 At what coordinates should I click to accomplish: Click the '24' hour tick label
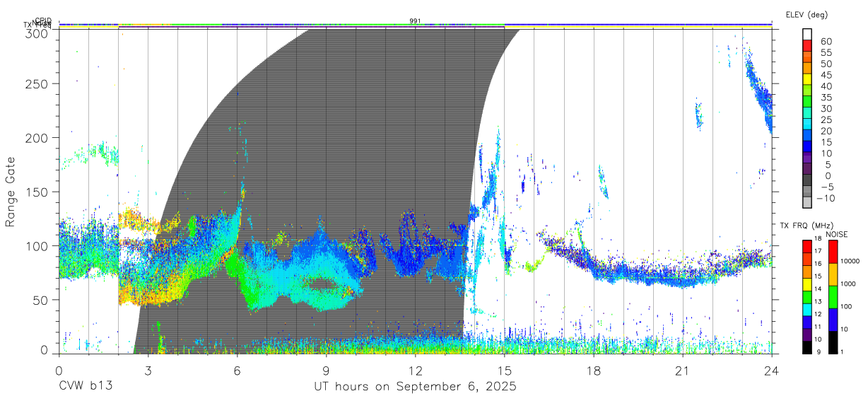tap(771, 370)
